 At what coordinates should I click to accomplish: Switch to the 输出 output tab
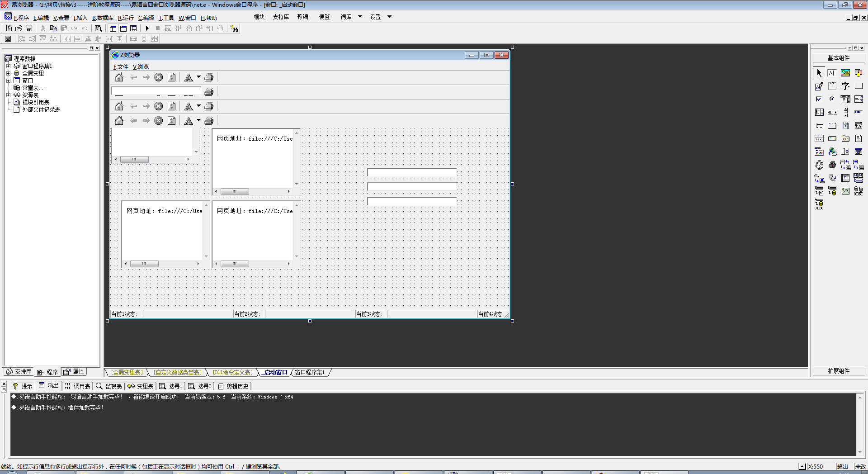point(49,386)
